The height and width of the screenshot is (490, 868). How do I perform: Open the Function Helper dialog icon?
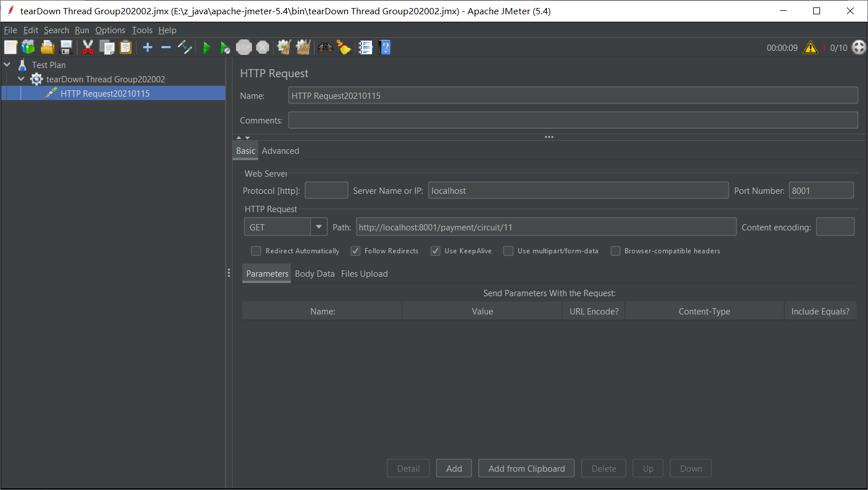(366, 47)
